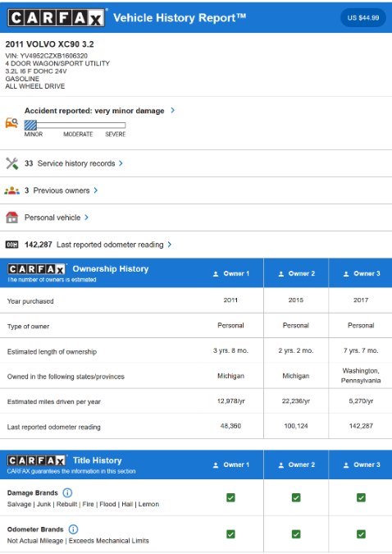392x554 pixels.
Task: Click the wrench service history icon
Action: [x=11, y=163]
